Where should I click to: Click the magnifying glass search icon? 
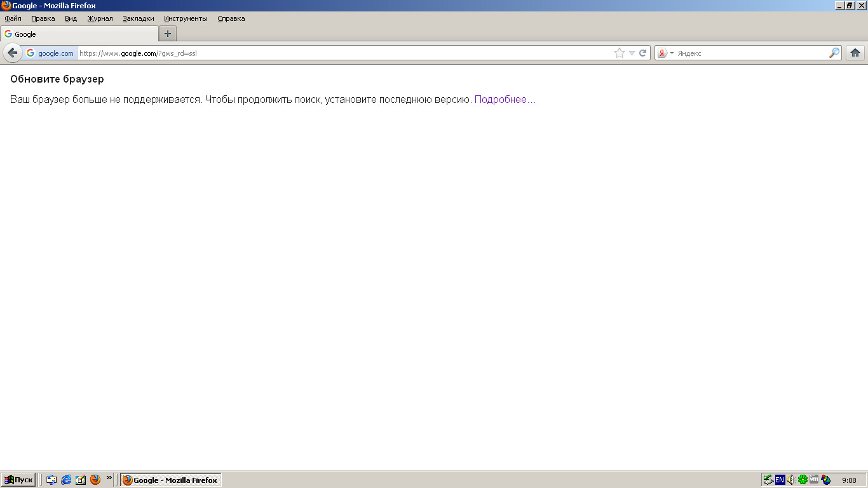click(834, 53)
